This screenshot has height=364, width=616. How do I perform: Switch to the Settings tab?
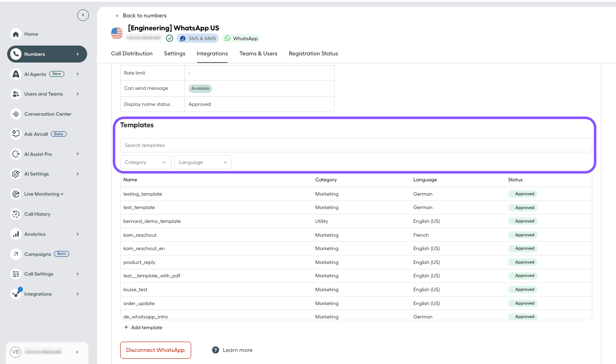175,54
